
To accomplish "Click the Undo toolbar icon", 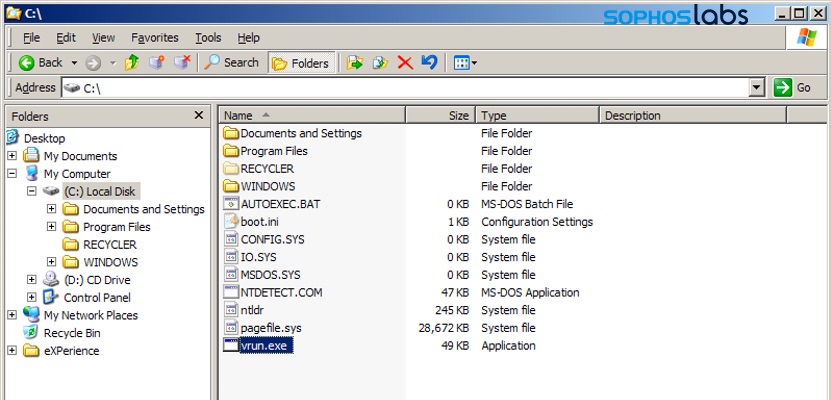I will coord(429,63).
